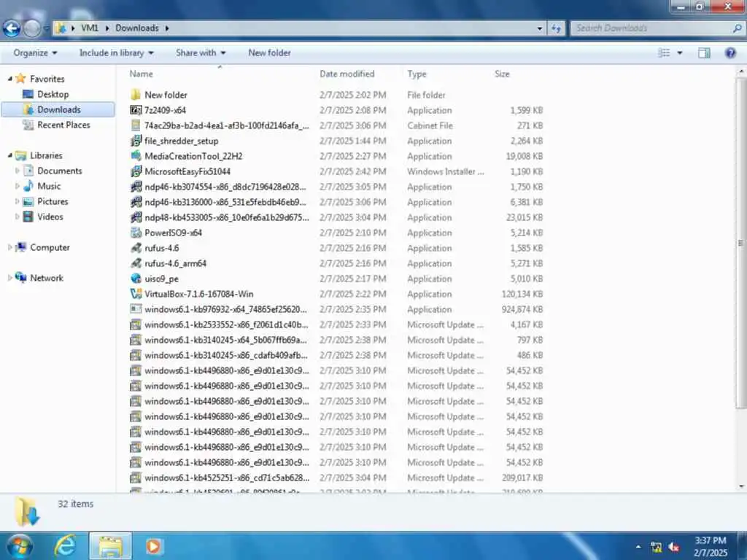Show hidden tray icons arrow
747x560 pixels.
(x=638, y=547)
